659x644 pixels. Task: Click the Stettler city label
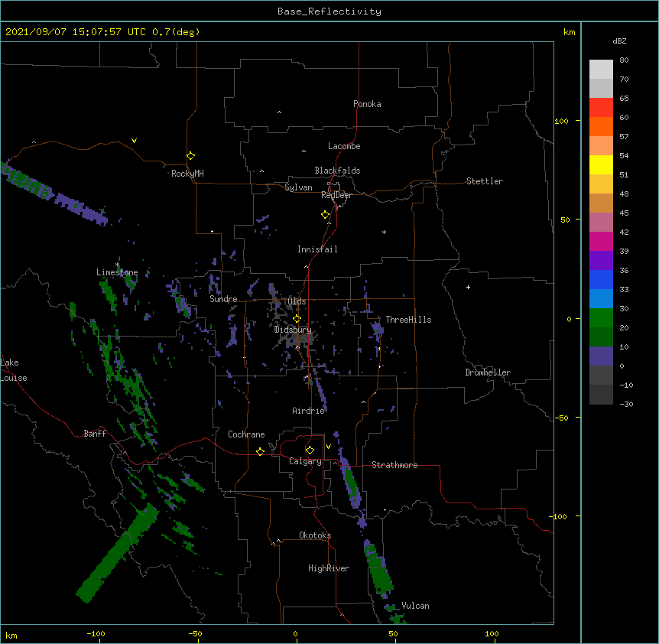[485, 181]
